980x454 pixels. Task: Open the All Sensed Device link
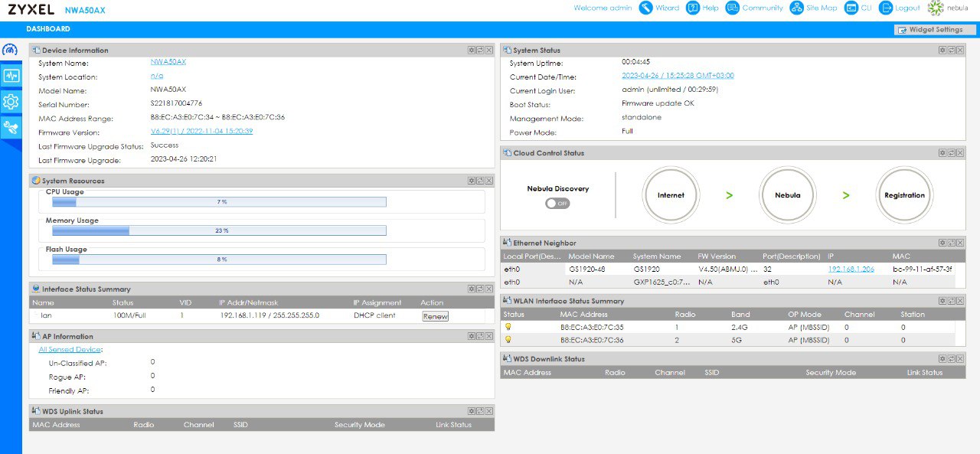(x=70, y=350)
